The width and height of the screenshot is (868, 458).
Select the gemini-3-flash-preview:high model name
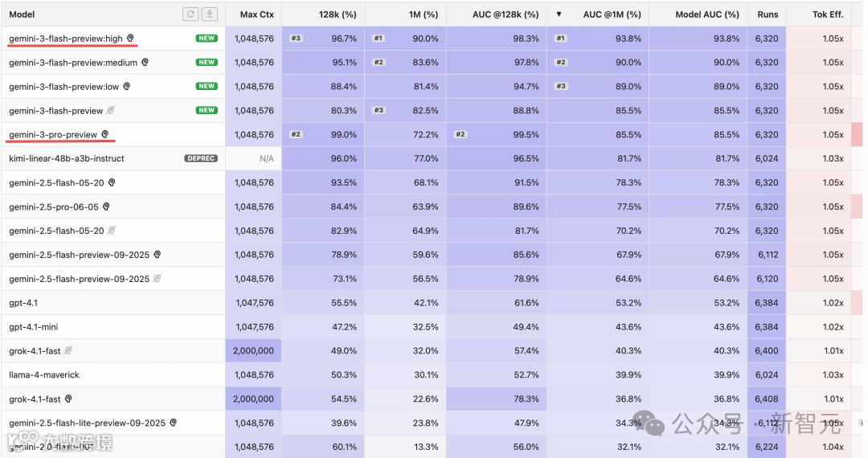[x=66, y=39]
